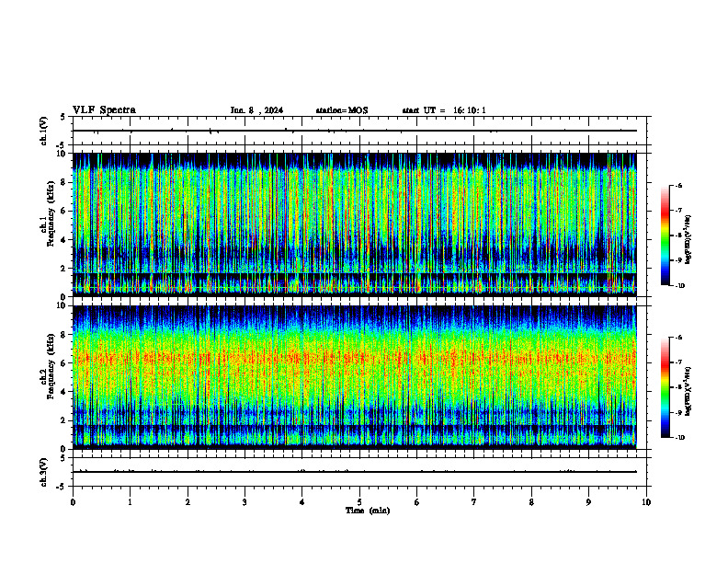Viewport: 728px width, 563px height.
Task: Click time axis tick label "5"
Action: pyautogui.click(x=359, y=502)
